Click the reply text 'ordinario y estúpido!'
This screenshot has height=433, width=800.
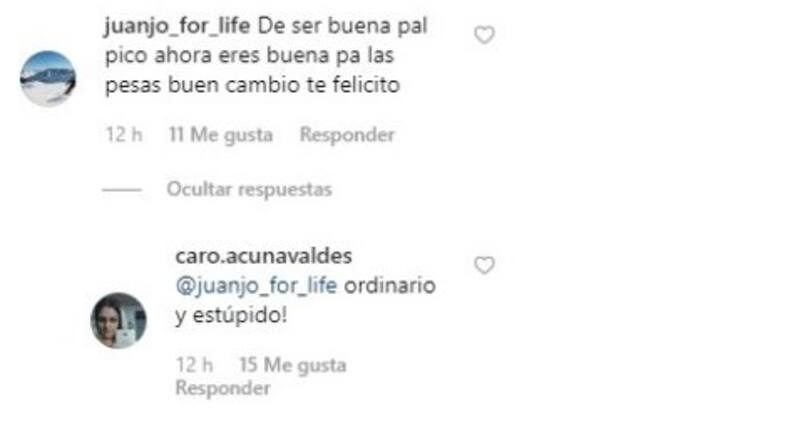(306, 300)
